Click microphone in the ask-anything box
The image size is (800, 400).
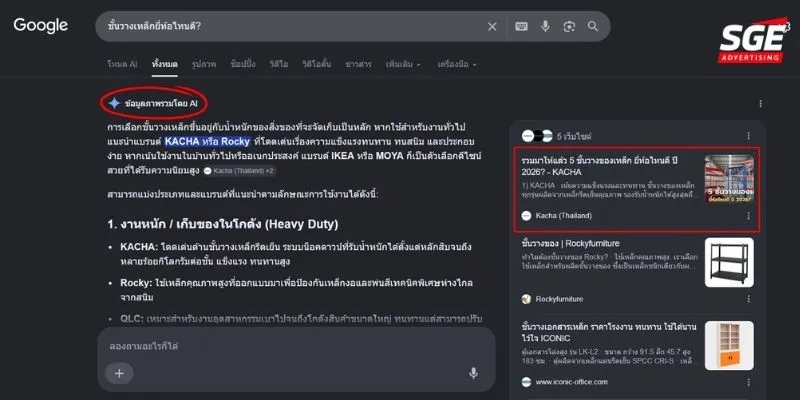[x=473, y=373]
